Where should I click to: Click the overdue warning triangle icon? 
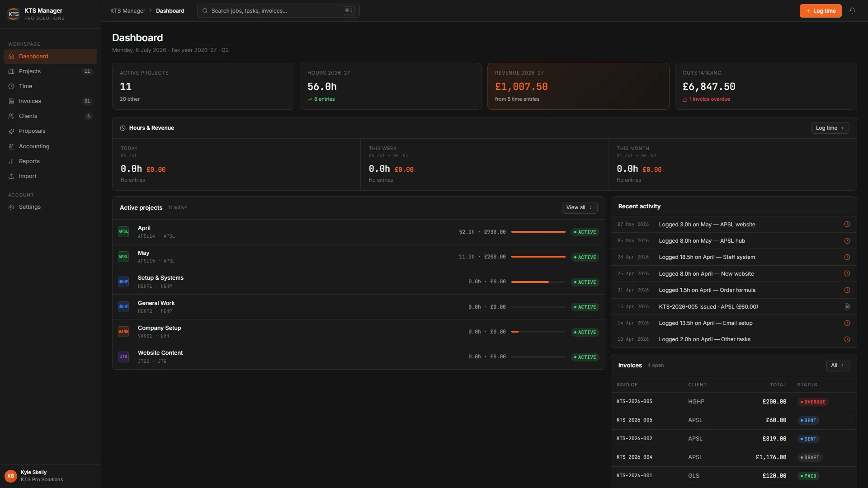tap(685, 99)
